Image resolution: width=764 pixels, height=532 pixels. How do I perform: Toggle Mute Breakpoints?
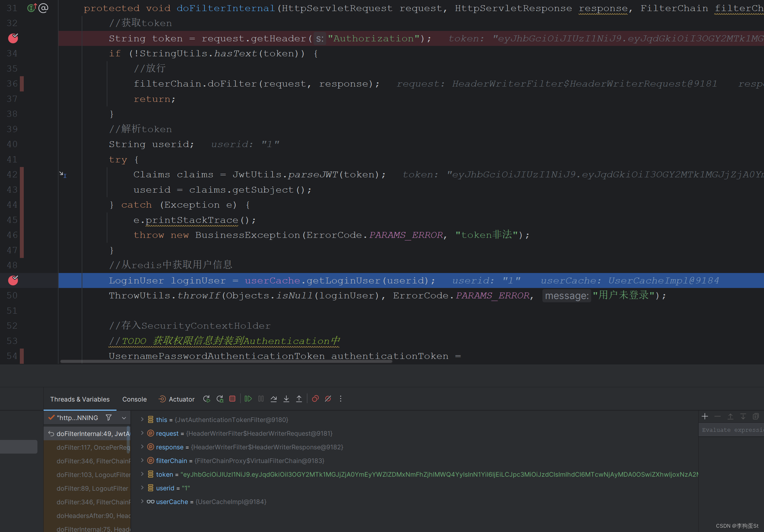(x=328, y=399)
